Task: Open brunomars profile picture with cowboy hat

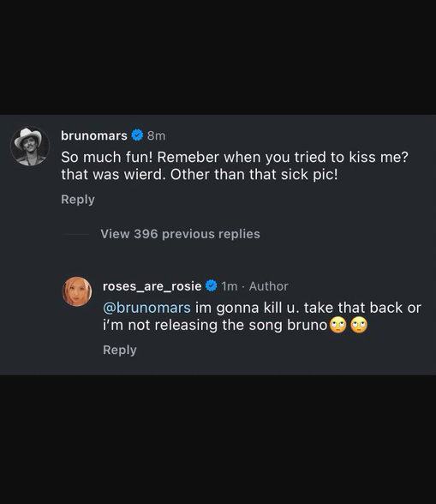Action: tap(30, 147)
